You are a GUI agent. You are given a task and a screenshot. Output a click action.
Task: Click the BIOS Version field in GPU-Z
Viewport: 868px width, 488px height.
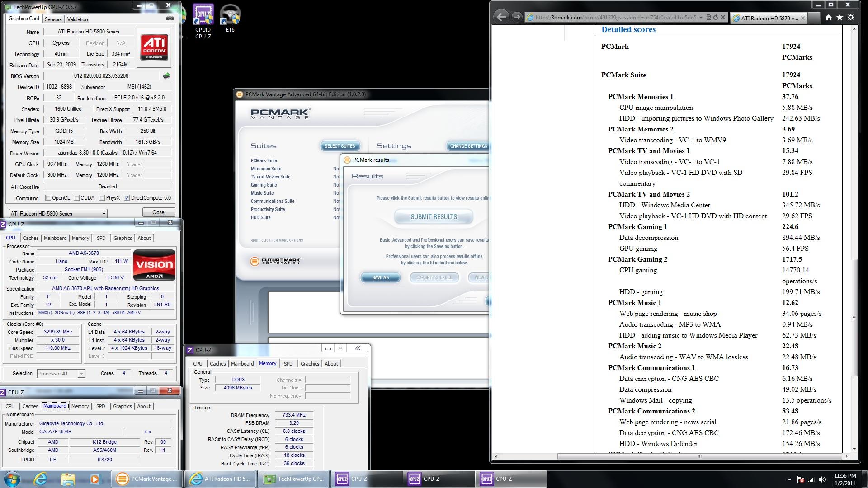point(101,76)
